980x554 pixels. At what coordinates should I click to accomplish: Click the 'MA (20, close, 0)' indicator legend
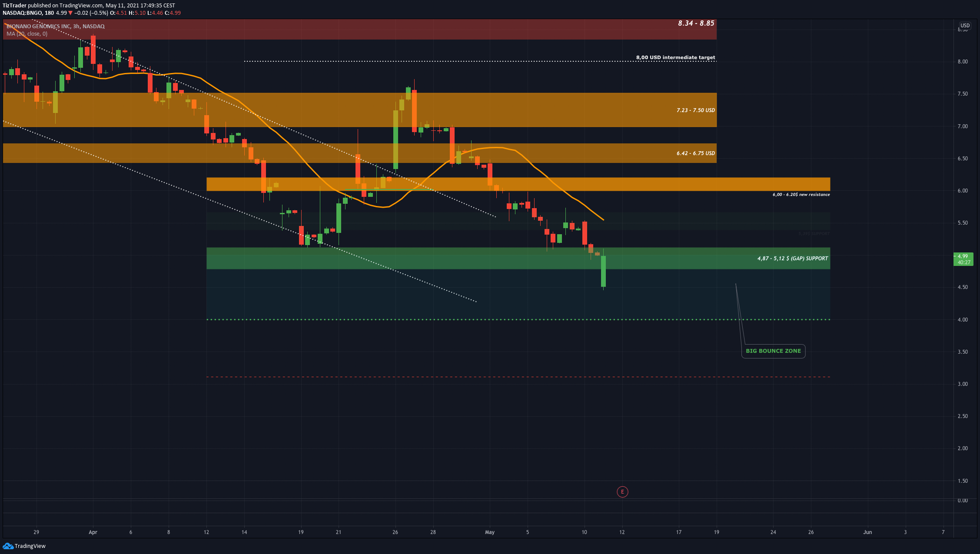(27, 34)
